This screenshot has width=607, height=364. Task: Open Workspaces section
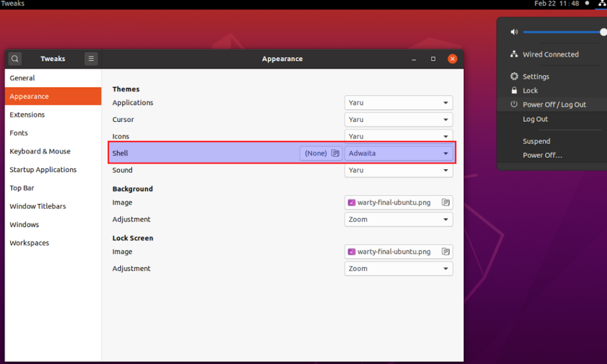pyautogui.click(x=53, y=243)
